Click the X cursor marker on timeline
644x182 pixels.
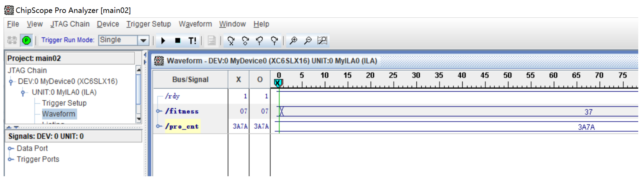(x=278, y=83)
